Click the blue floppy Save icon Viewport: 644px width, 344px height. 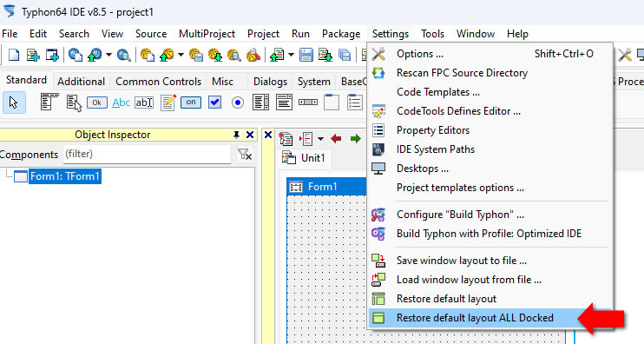pos(306,54)
